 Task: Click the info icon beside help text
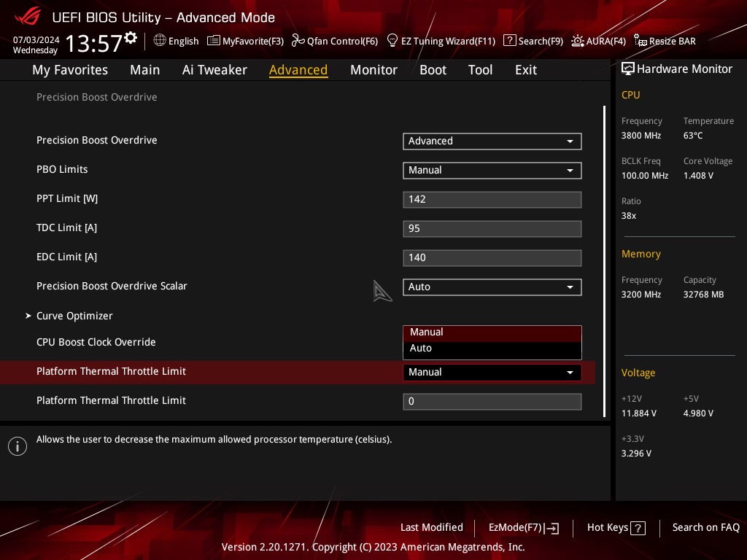[18, 446]
